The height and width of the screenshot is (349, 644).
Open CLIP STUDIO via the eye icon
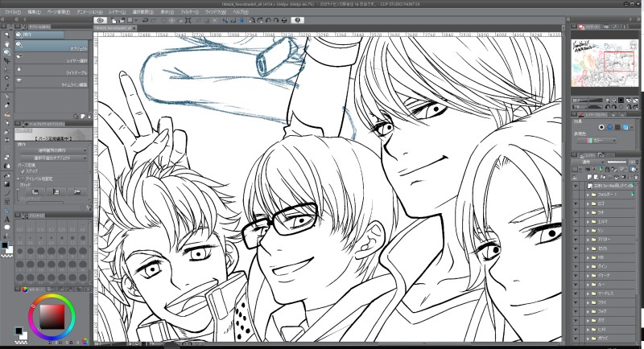click(100, 20)
